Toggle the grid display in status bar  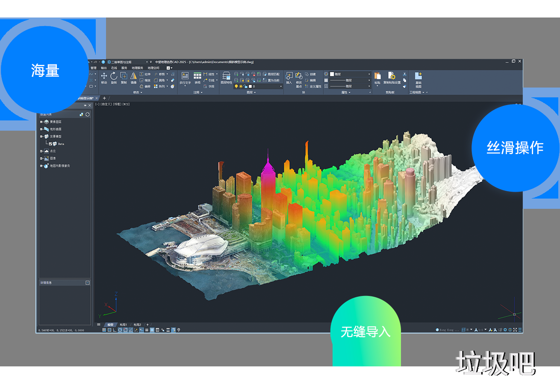click(104, 330)
